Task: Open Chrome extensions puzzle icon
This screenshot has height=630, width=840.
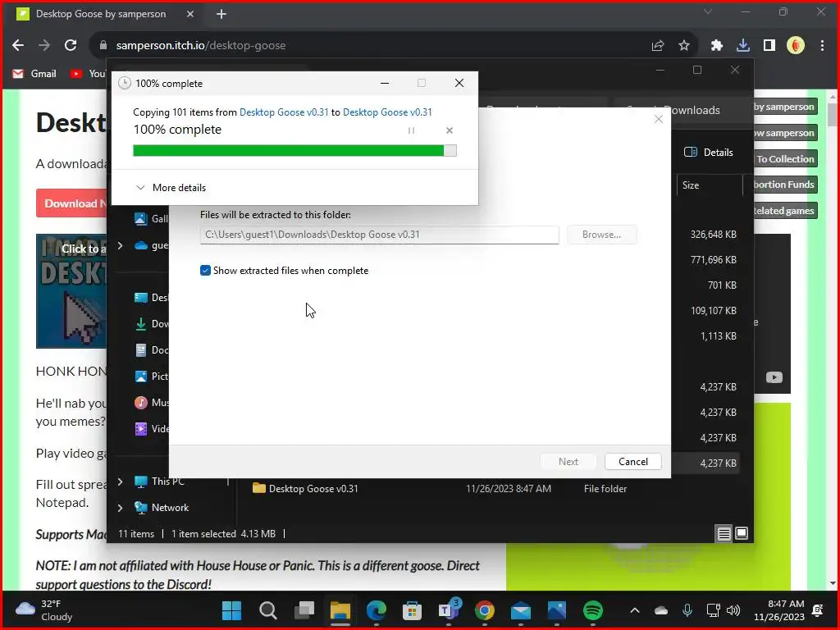Action: pyautogui.click(x=717, y=46)
